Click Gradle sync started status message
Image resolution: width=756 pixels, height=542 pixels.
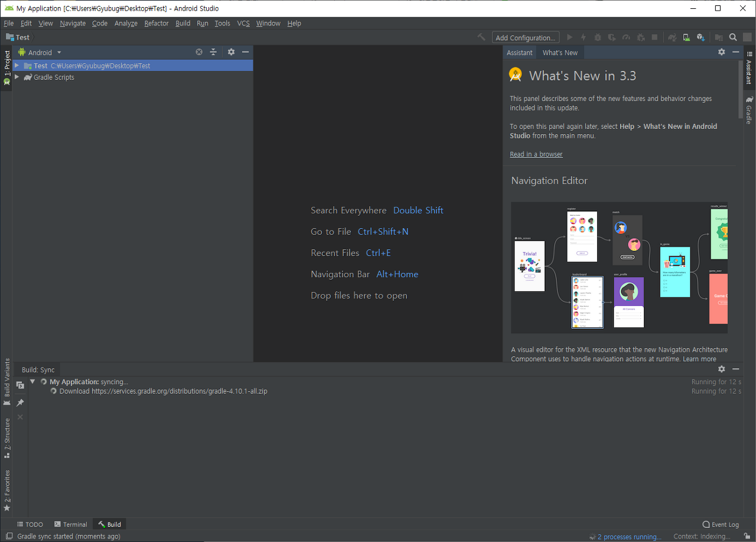click(x=69, y=537)
